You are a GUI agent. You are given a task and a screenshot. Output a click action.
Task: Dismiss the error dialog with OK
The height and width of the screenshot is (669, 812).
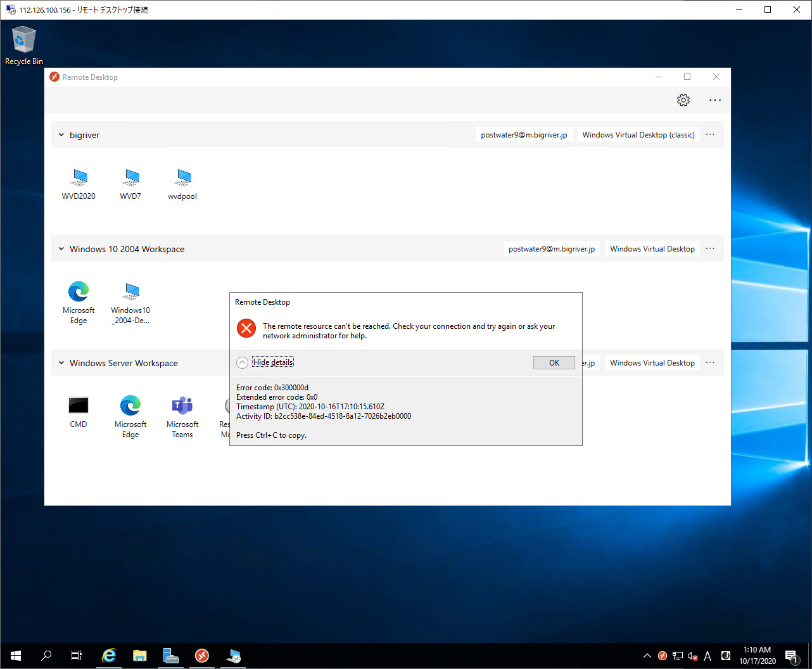[x=554, y=362]
